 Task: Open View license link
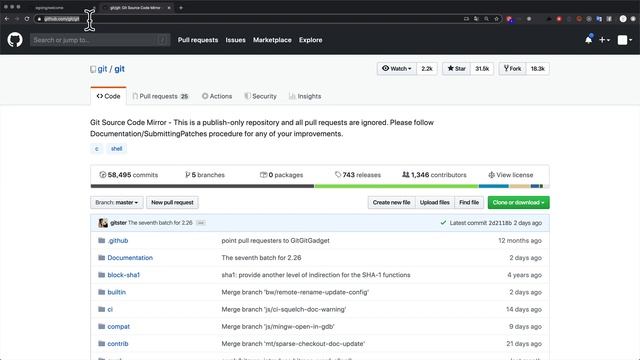tap(511, 175)
